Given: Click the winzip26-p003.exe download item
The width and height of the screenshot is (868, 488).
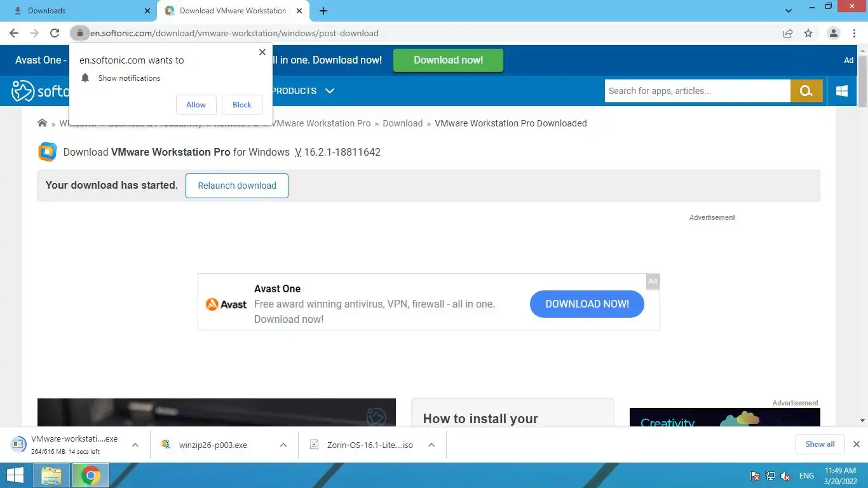Looking at the screenshot, I should pos(213,445).
